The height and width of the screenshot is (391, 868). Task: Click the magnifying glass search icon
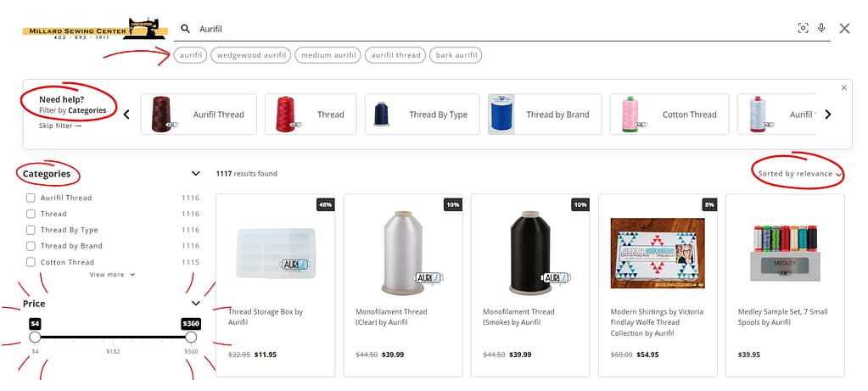click(x=186, y=29)
